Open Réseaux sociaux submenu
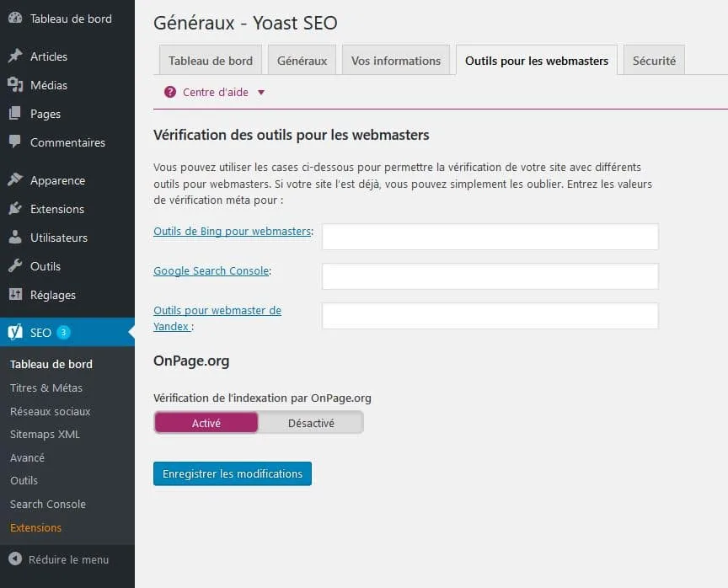The width and height of the screenshot is (728, 588). [x=51, y=411]
